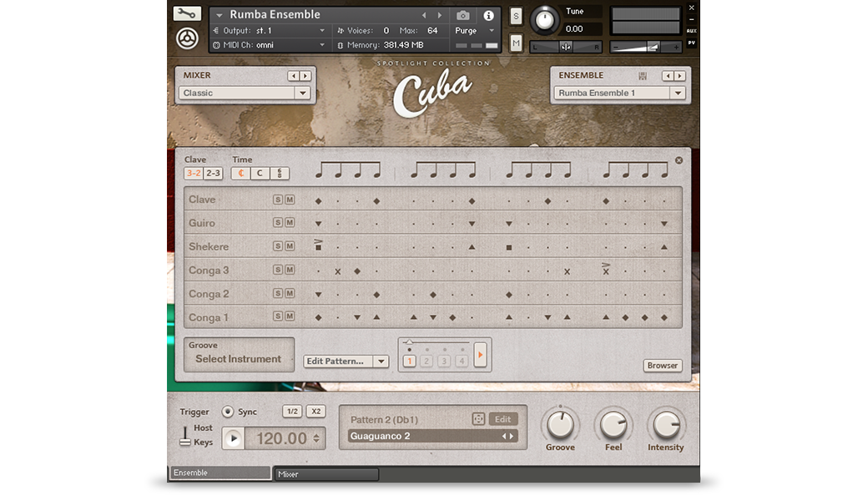Adjust the Tune knob
The image size is (868, 501).
point(545,20)
